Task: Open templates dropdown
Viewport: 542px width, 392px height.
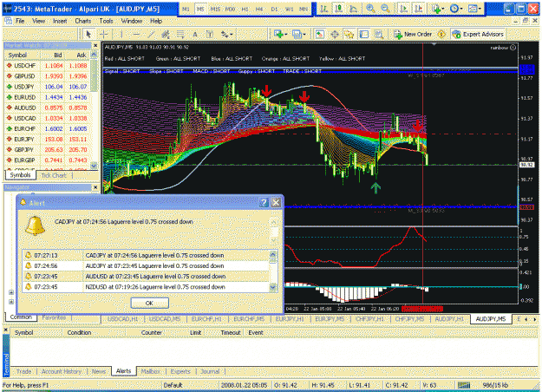Action: [474, 9]
